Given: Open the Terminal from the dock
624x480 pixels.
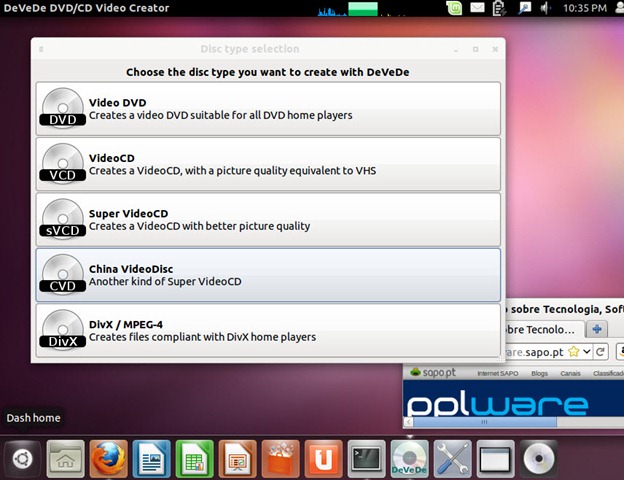Looking at the screenshot, I should pyautogui.click(x=366, y=459).
